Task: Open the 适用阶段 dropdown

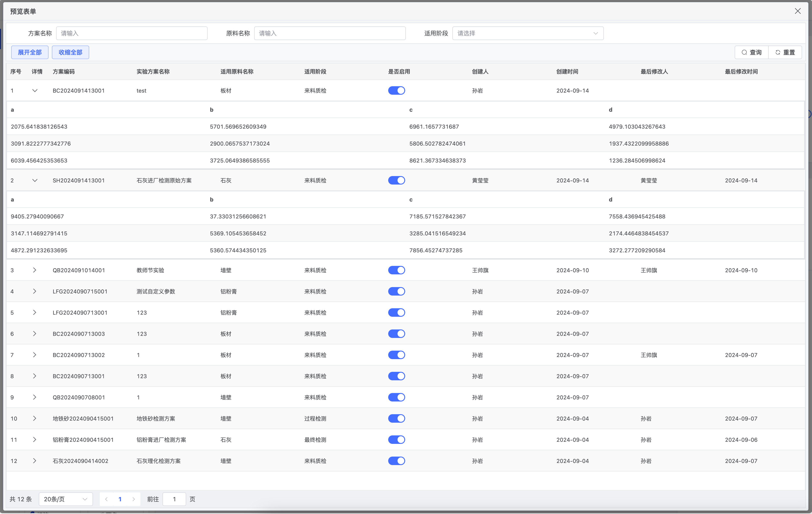Action: tap(528, 33)
